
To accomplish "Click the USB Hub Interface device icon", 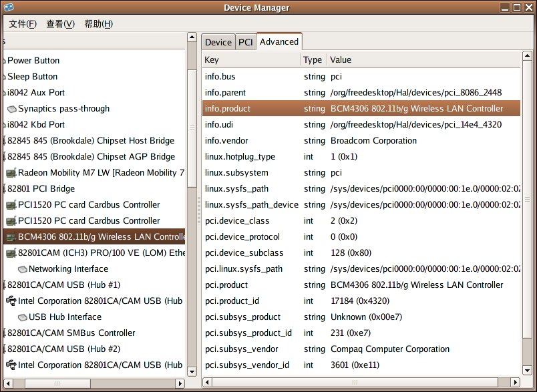I will click(23, 317).
